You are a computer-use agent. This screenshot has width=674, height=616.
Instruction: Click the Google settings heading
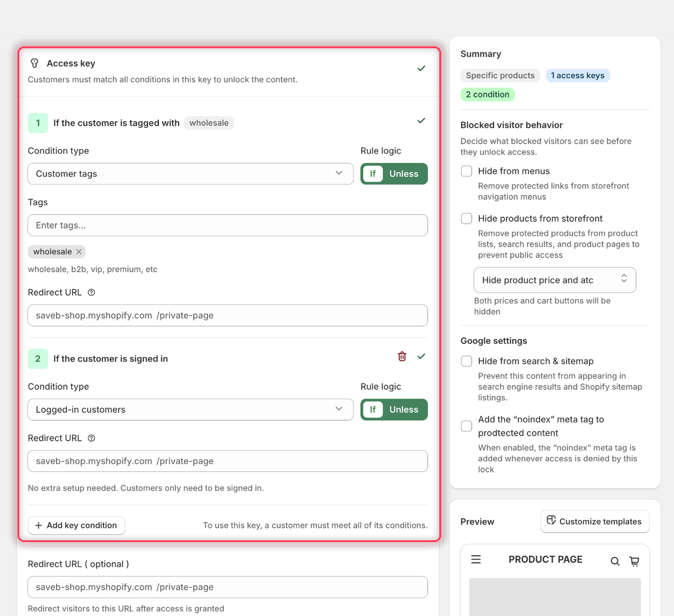[x=494, y=341]
